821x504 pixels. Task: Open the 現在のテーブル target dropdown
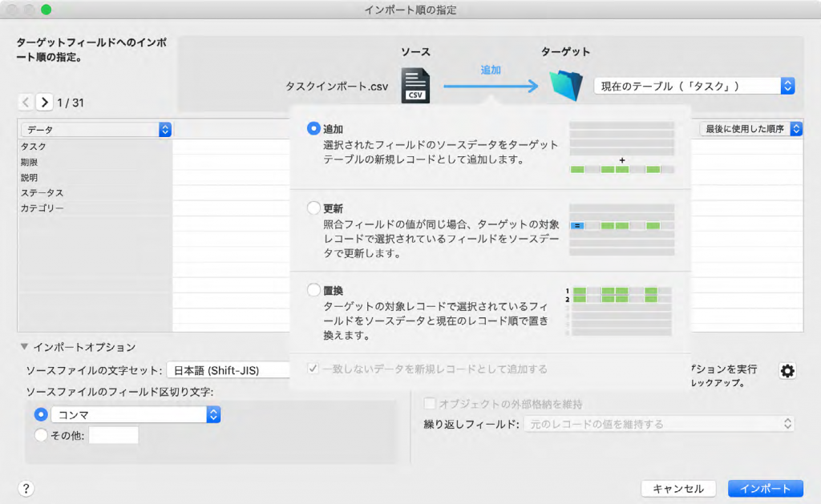pyautogui.click(x=694, y=86)
